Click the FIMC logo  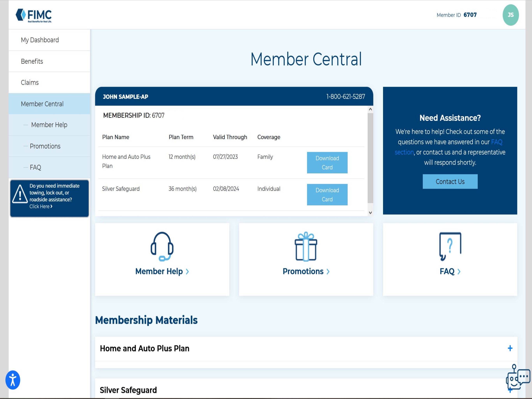tap(34, 15)
